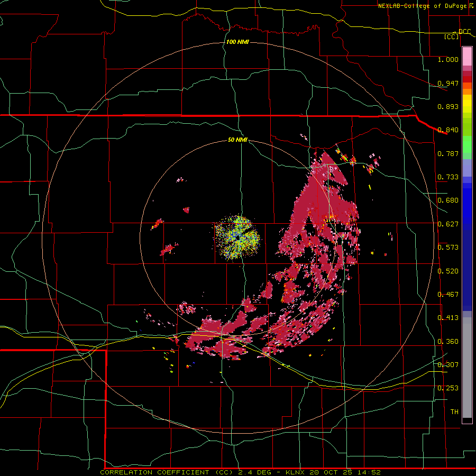Click the KLNX station ID in footer
476x476 pixels.
pyautogui.click(x=296, y=472)
